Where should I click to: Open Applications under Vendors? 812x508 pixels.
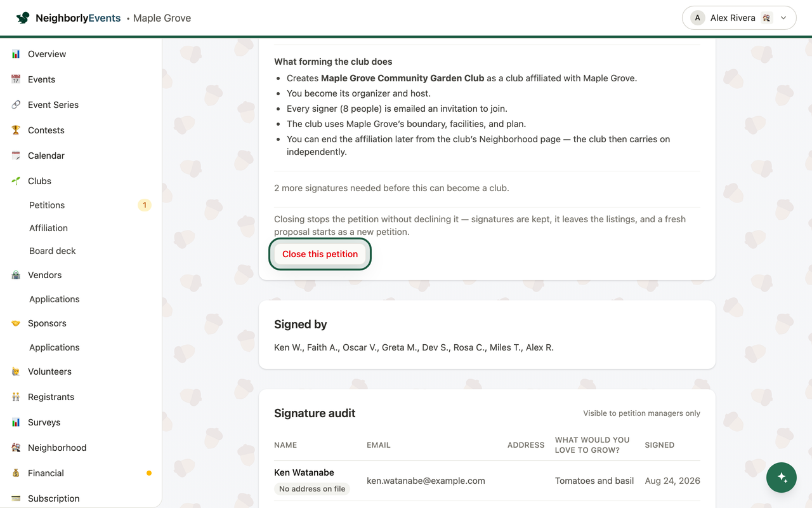55,299
